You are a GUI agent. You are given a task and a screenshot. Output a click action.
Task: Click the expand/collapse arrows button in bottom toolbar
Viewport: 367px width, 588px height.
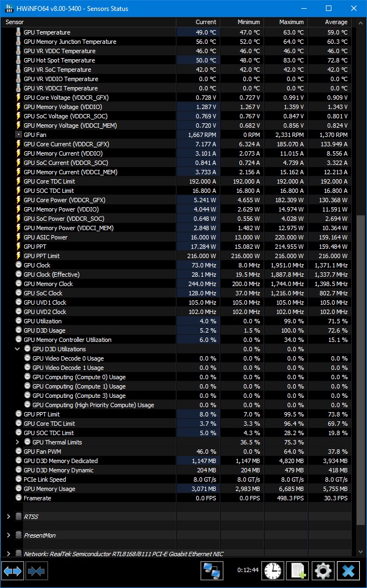click(13, 571)
